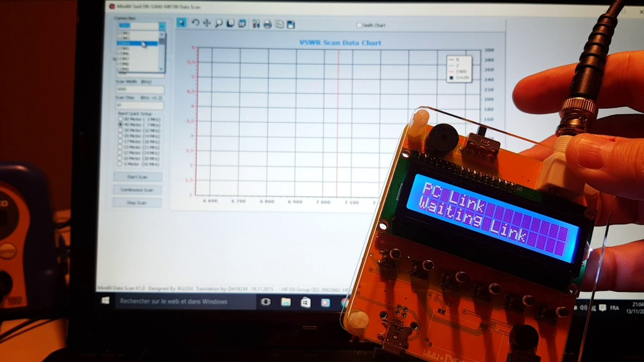Click the VSWR Scan Data Chart title
Screen dimensions: 644x362
click(x=340, y=43)
